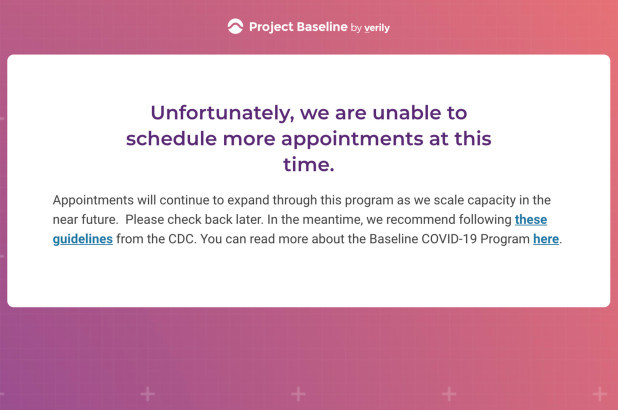Click the third plus sign at page bottom
Viewport: 618px width, 410px height.
point(449,394)
